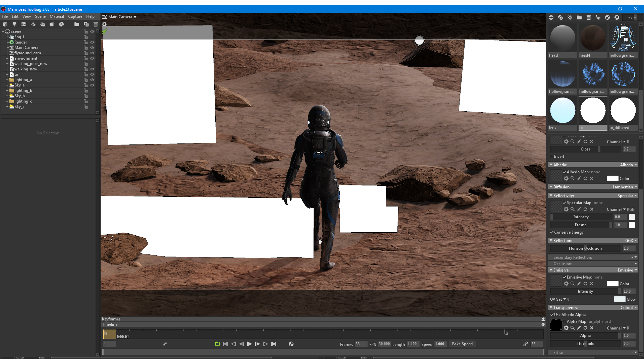Screen dimensions: 644x362
Task: Create a new material with the plus icon
Action: point(551,17)
